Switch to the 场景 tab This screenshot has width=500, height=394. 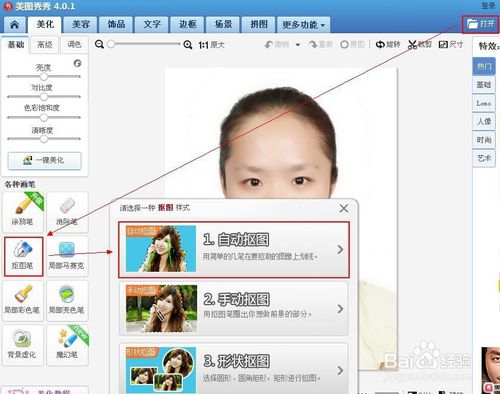click(223, 25)
